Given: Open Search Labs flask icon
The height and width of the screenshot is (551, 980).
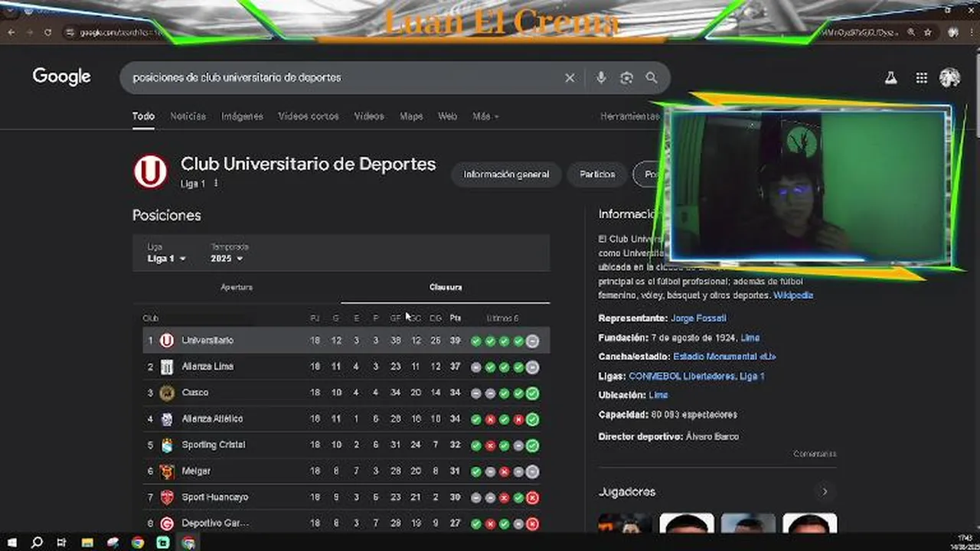Looking at the screenshot, I should [890, 77].
